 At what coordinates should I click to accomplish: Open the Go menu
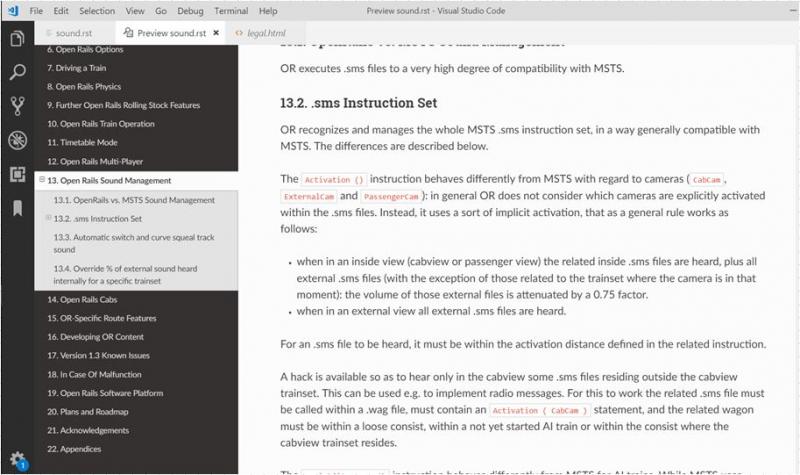[x=161, y=11]
